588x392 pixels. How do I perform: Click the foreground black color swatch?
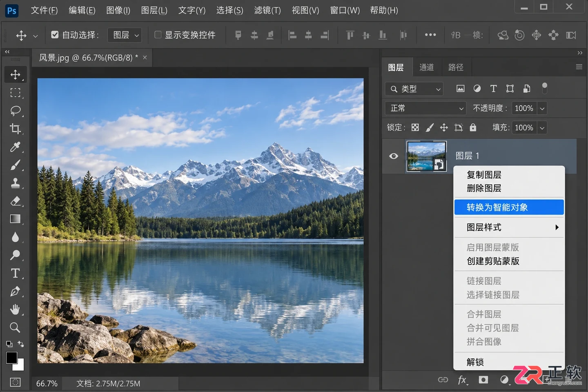(x=11, y=358)
